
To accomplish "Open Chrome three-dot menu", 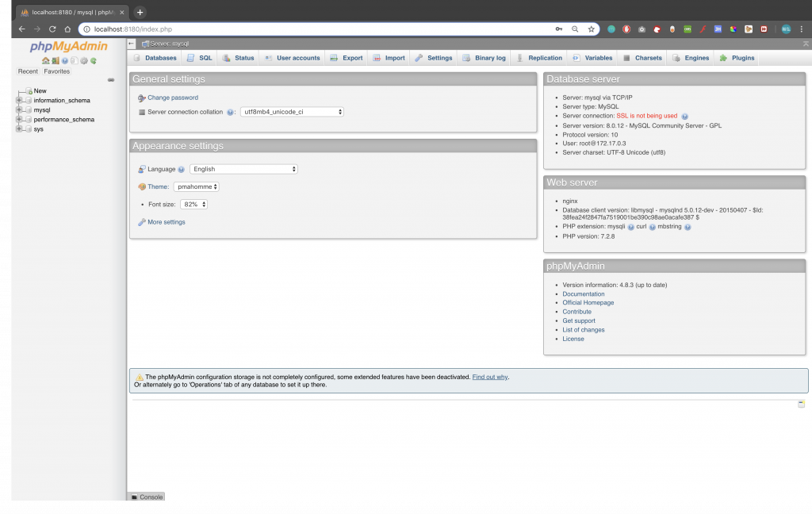I will point(801,29).
